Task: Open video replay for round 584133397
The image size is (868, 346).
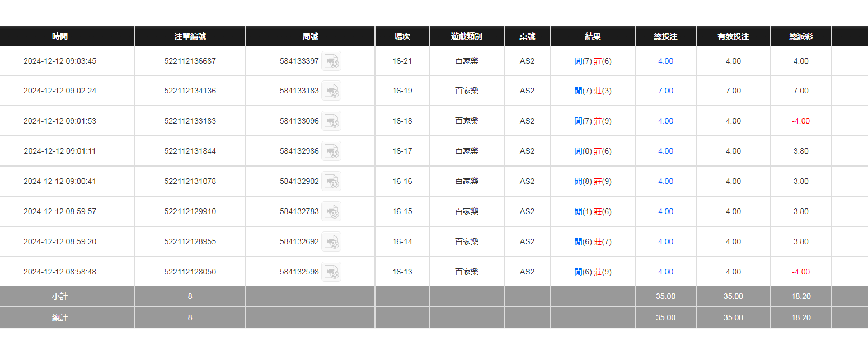Action: (x=331, y=61)
